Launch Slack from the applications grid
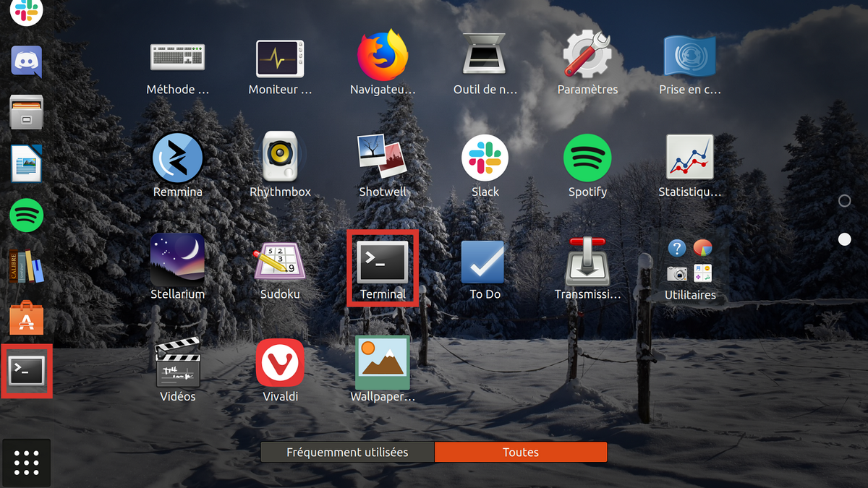 tap(485, 158)
